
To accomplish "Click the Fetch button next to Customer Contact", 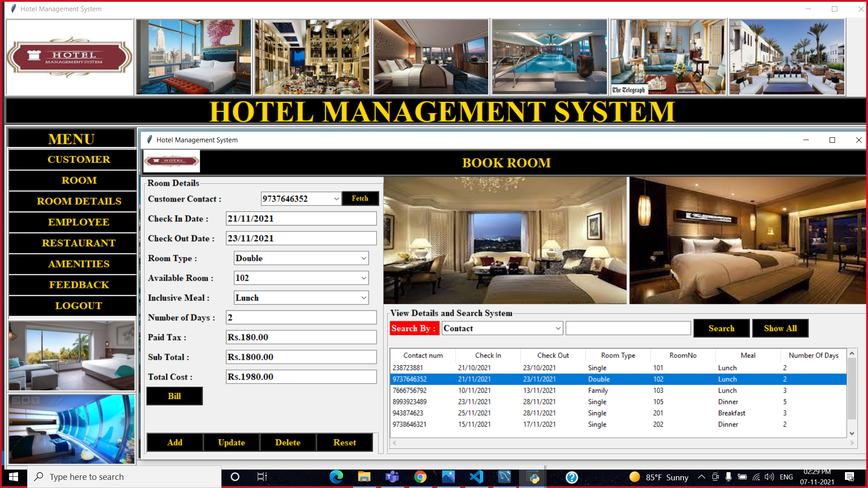I will point(360,198).
